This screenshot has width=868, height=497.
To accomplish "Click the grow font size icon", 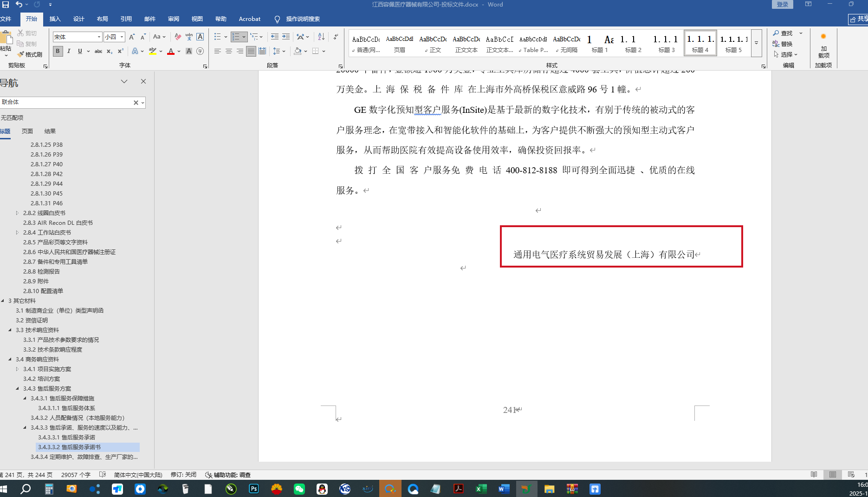I will tap(132, 37).
